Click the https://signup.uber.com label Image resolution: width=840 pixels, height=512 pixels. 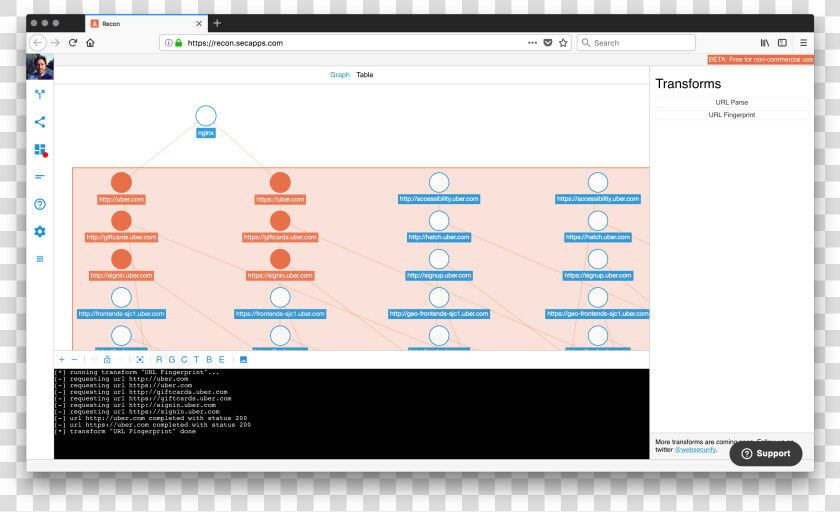598,276
